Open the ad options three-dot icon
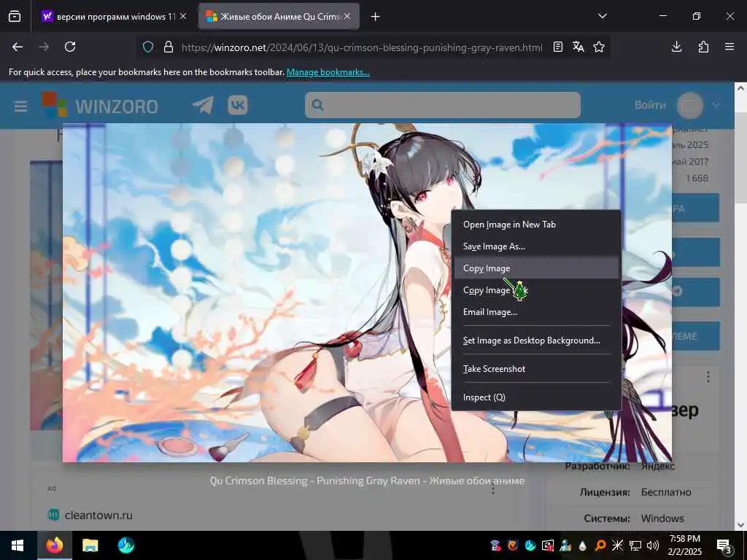Viewport: 747px width, 560px height. pyautogui.click(x=493, y=490)
